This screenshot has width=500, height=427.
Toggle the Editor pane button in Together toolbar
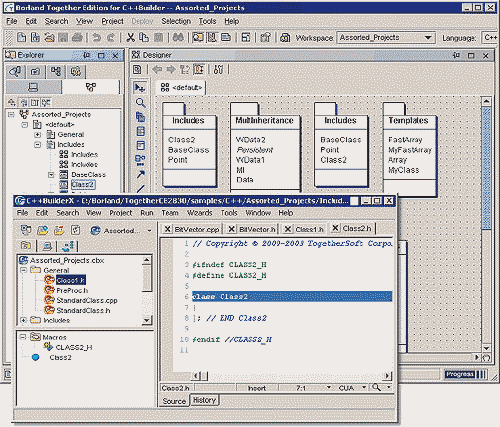tap(226, 37)
